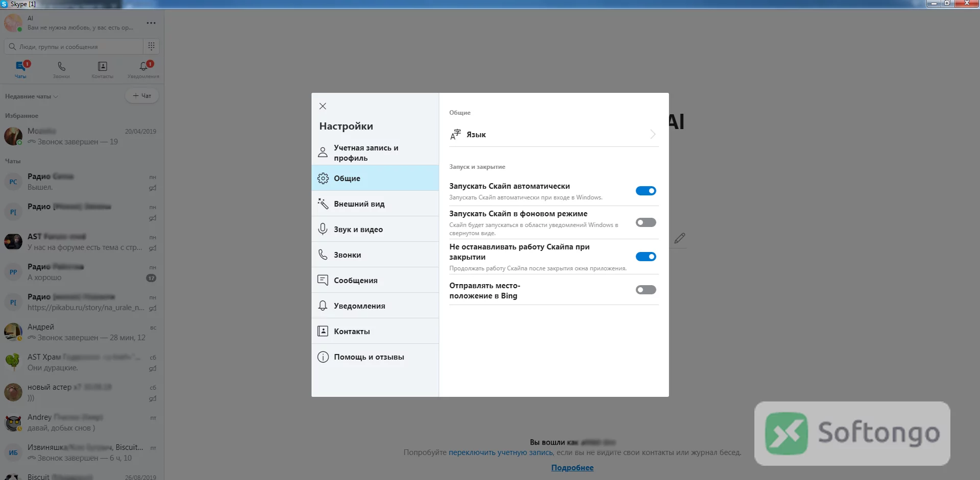Expand the 'Недавние чаты' dropdown
980x480 pixels.
31,96
